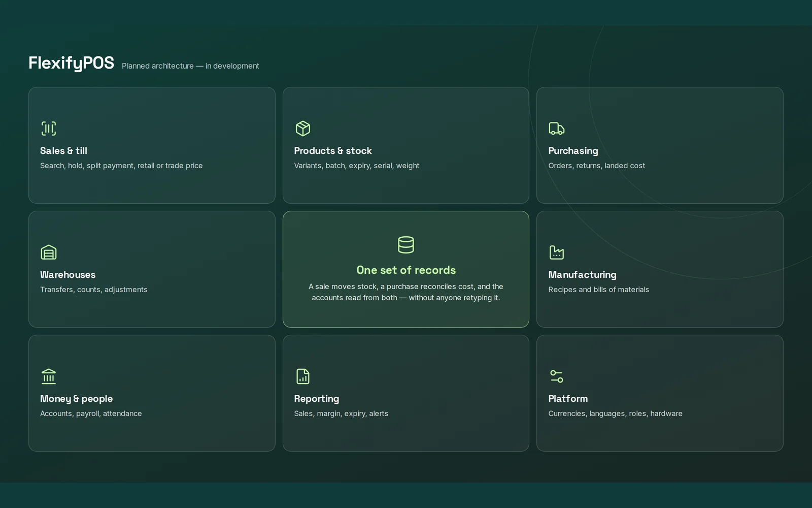Click the barcode scan icon in Sales & till
This screenshot has width=812, height=508.
(49, 129)
